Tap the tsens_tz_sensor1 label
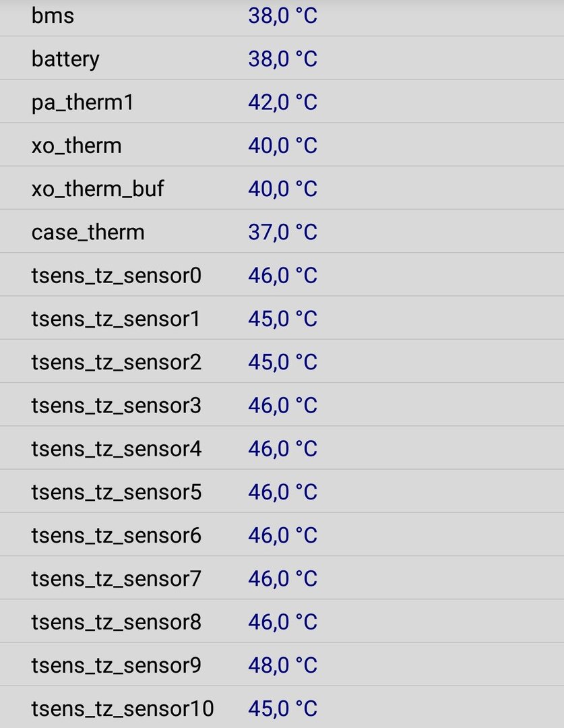The image size is (564, 728). coord(116,320)
